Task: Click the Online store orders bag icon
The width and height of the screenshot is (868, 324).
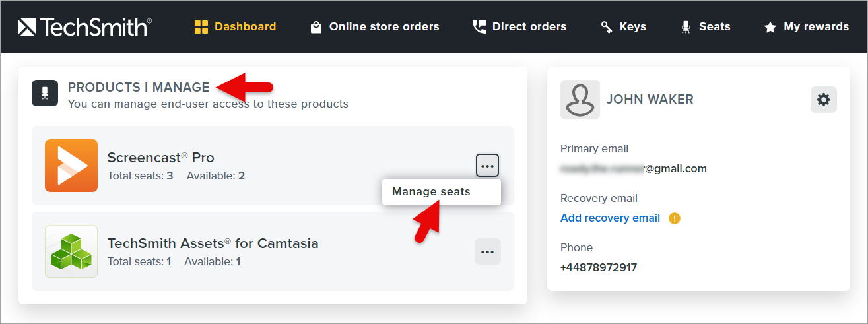Action: pyautogui.click(x=316, y=27)
